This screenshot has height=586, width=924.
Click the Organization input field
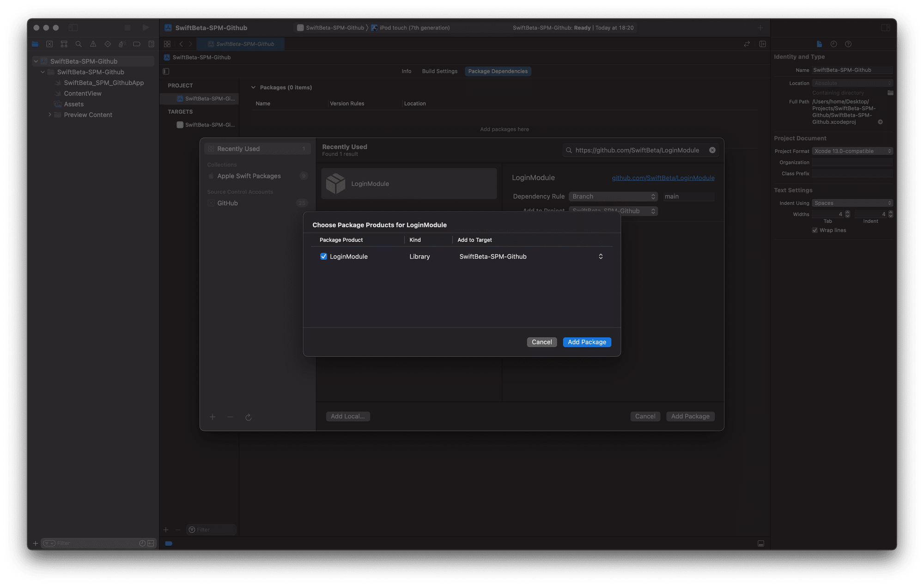coord(852,162)
